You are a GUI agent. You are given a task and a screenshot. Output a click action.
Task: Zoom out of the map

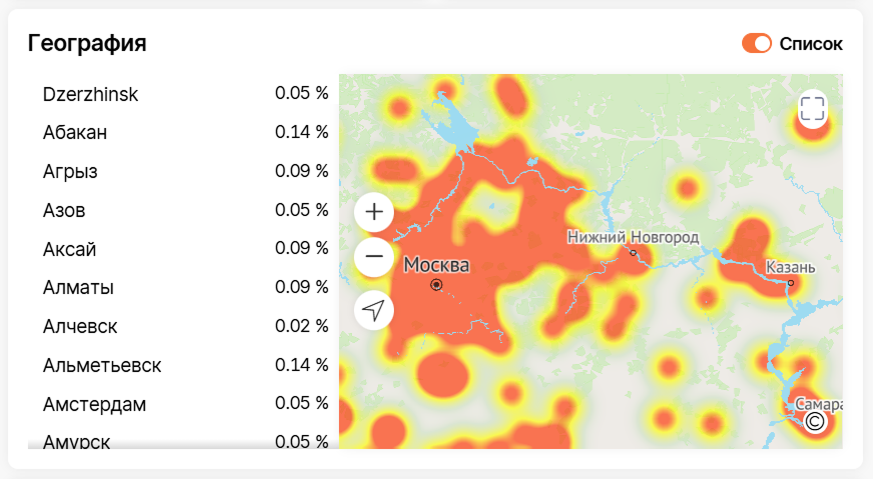point(374,257)
